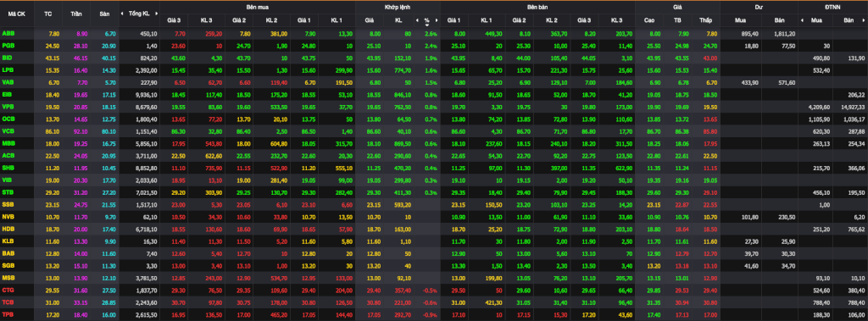Click the Dư group header
868x321 pixels.
(759, 8)
